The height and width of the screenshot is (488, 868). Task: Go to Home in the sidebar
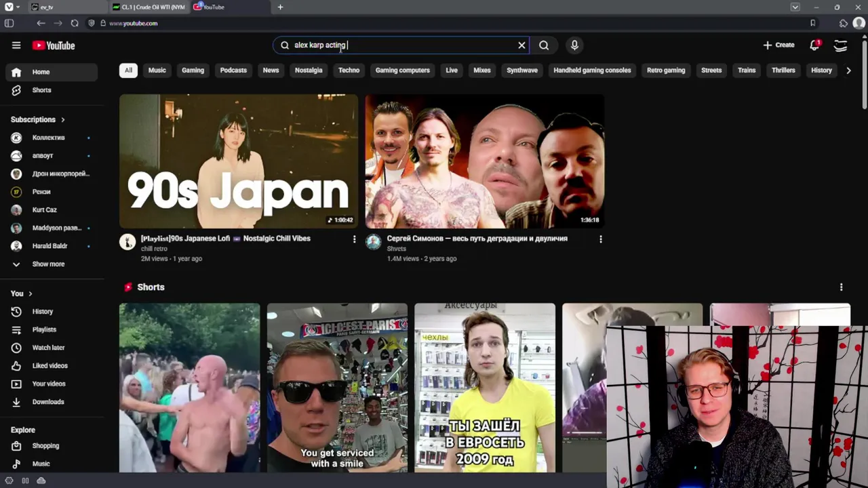(52, 72)
